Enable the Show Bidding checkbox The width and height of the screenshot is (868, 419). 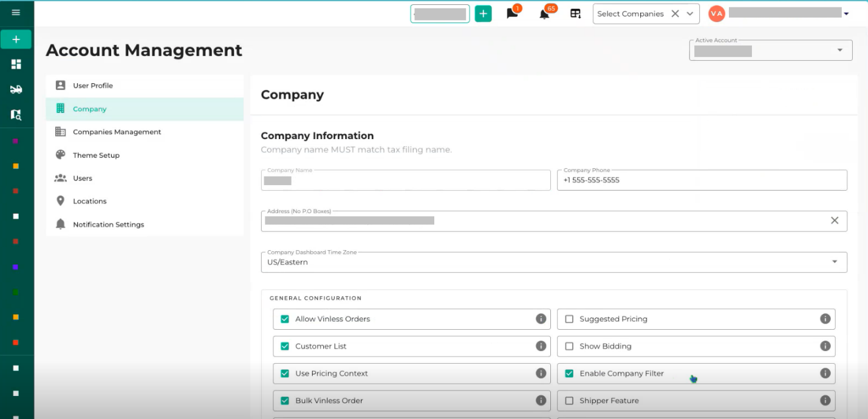[x=569, y=346]
